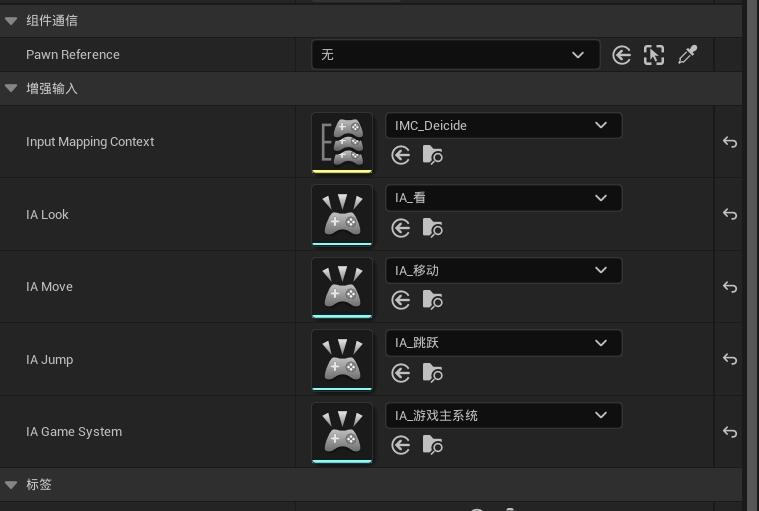Click the Input Mapping Context thumbnail
The width and height of the screenshot is (759, 511).
(x=342, y=141)
